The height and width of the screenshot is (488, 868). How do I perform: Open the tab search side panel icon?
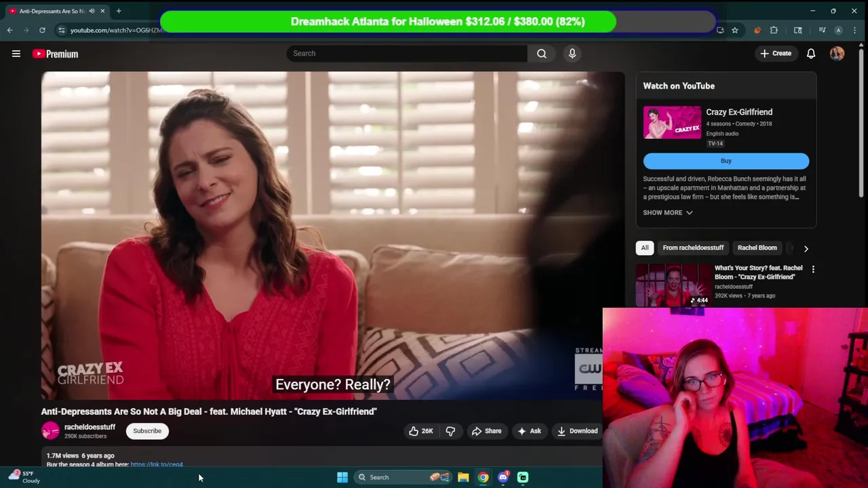point(798,30)
